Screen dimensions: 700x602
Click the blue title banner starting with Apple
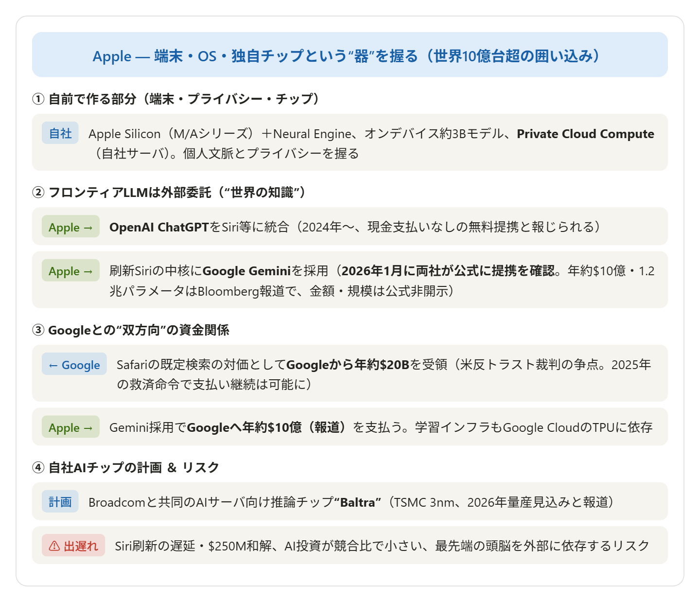click(x=350, y=54)
